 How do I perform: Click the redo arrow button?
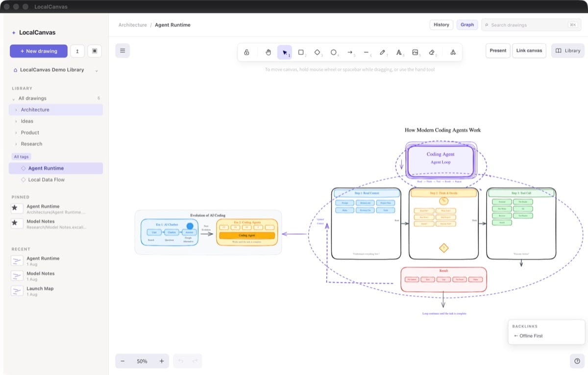click(195, 361)
